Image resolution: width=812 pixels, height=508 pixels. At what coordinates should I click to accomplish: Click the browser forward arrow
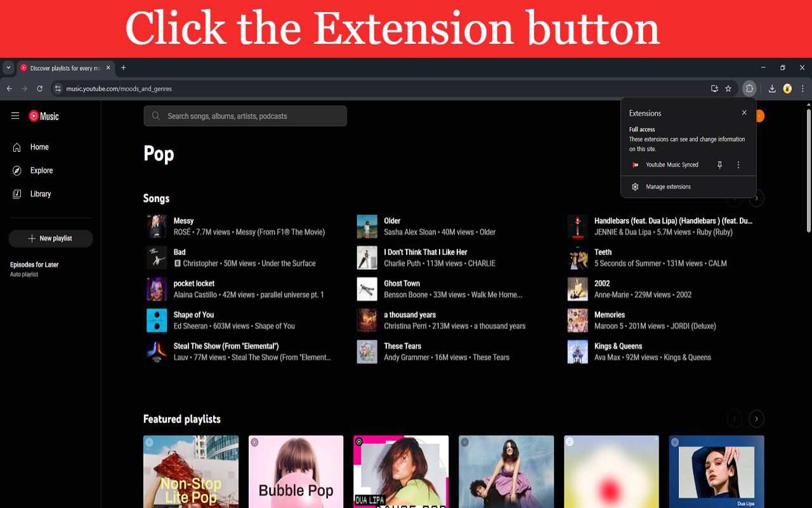coord(25,88)
